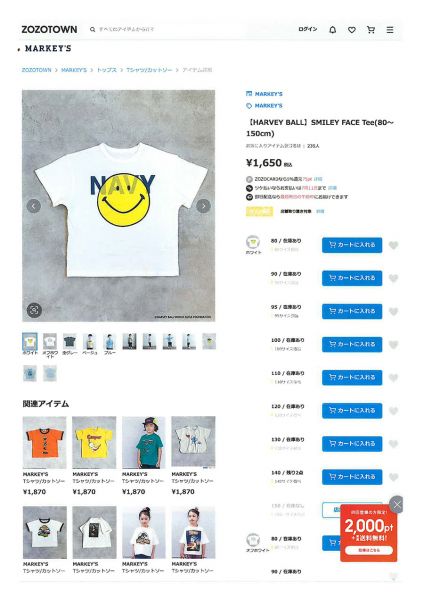Screen dimensions: 424x600
Task: Open the shopping cart icon in header
Action: pos(371,29)
